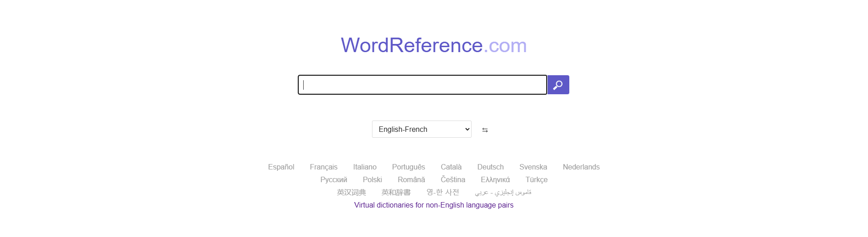Focus the word search input field
The height and width of the screenshot is (237, 868).
[422, 85]
